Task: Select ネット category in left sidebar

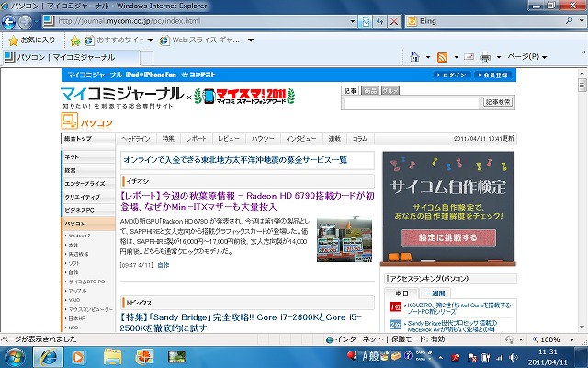Action: 88,157
